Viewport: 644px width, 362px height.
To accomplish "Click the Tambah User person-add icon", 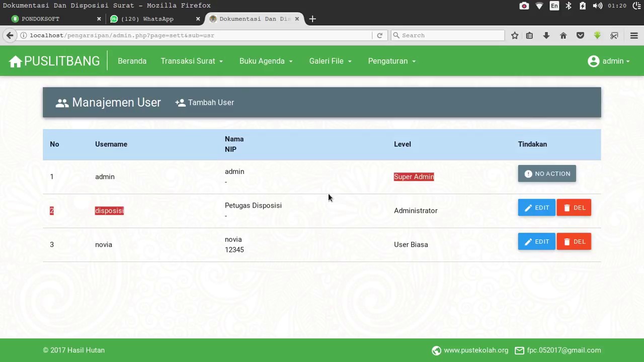I will [x=180, y=103].
